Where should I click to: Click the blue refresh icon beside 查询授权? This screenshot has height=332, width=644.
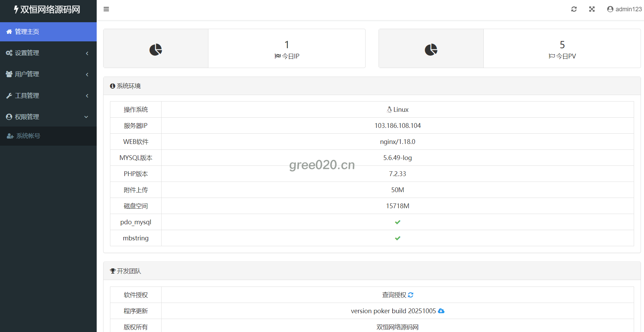(x=411, y=295)
